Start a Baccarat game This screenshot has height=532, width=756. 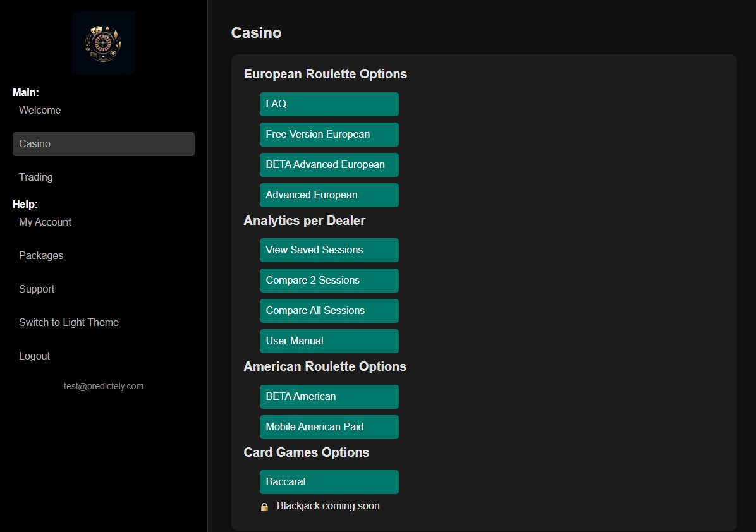(329, 481)
